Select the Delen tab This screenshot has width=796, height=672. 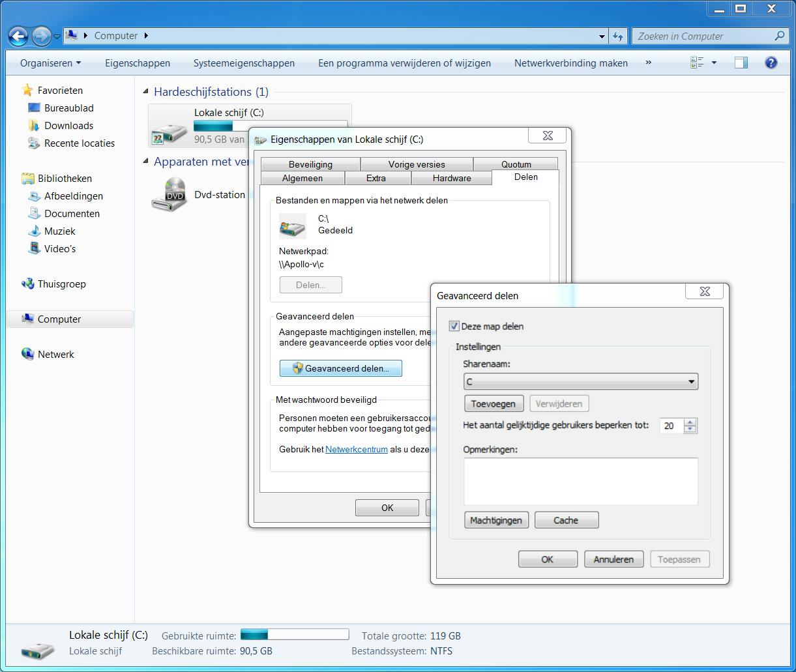click(526, 177)
